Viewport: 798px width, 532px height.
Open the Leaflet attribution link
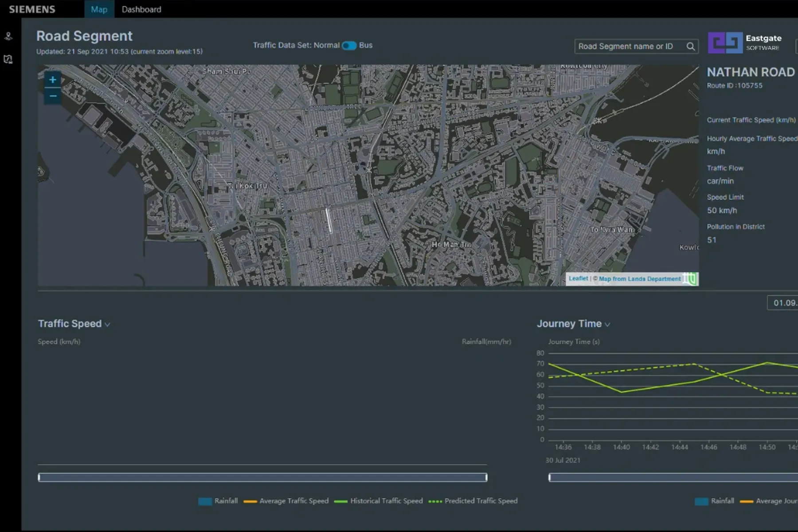click(x=578, y=278)
